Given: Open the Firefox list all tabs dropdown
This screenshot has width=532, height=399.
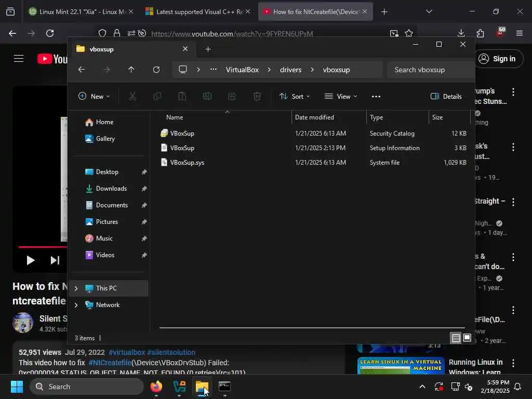Looking at the screenshot, I should pyautogui.click(x=429, y=11).
